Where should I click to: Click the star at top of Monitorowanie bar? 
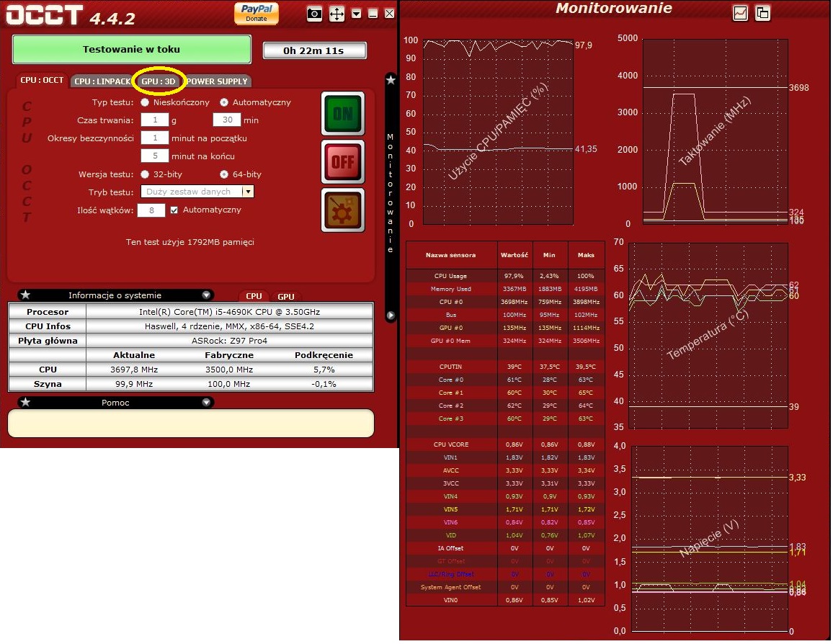391,80
